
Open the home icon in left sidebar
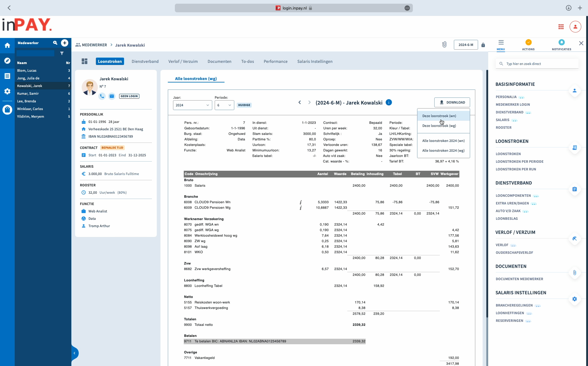[x=7, y=45]
